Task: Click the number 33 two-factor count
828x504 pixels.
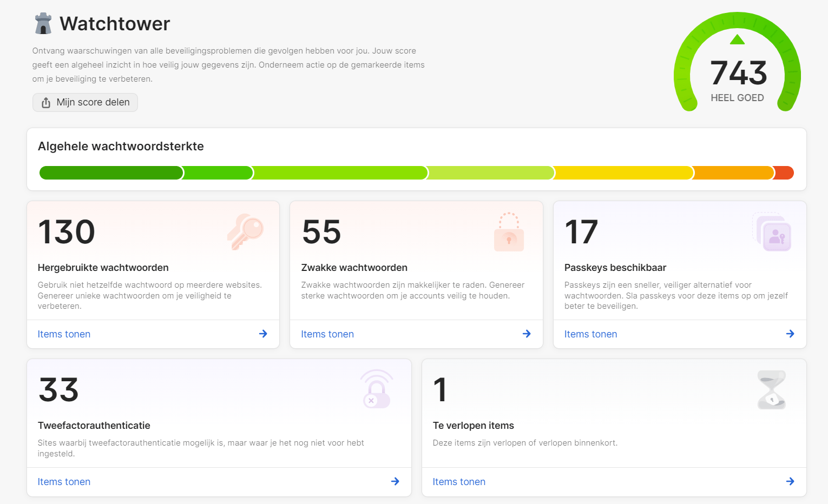Action: pos(59,390)
